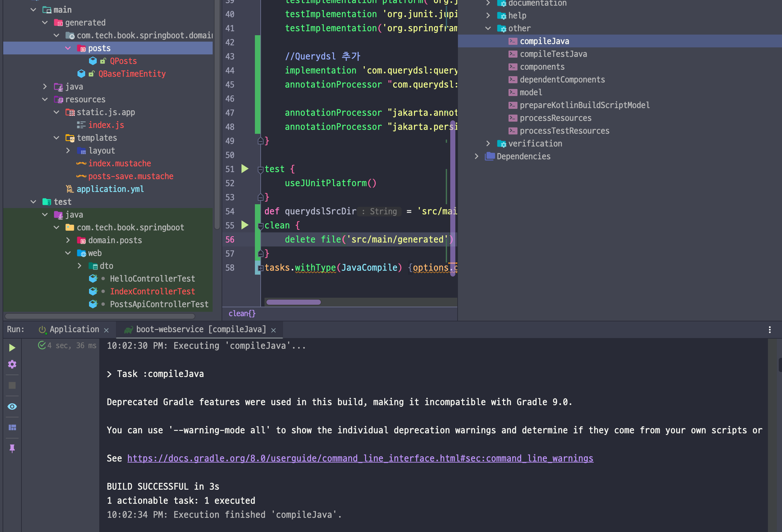Screen dimensions: 782x532
Task: Toggle the pin tab icon in Run panel
Action: click(x=12, y=448)
